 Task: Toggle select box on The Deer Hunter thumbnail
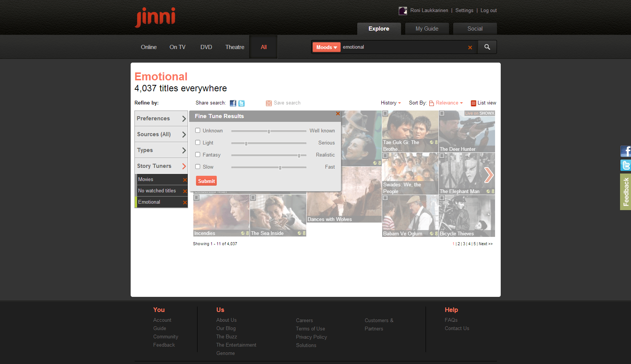click(x=442, y=113)
